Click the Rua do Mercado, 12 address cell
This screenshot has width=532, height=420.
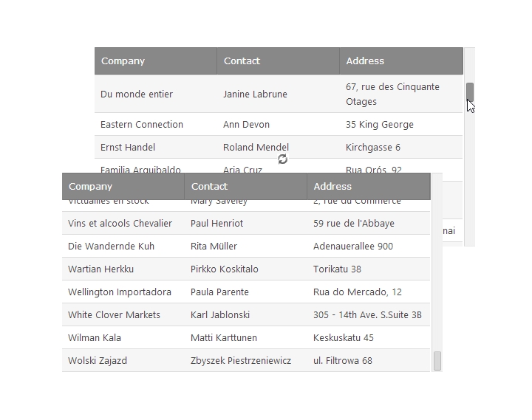369,292
